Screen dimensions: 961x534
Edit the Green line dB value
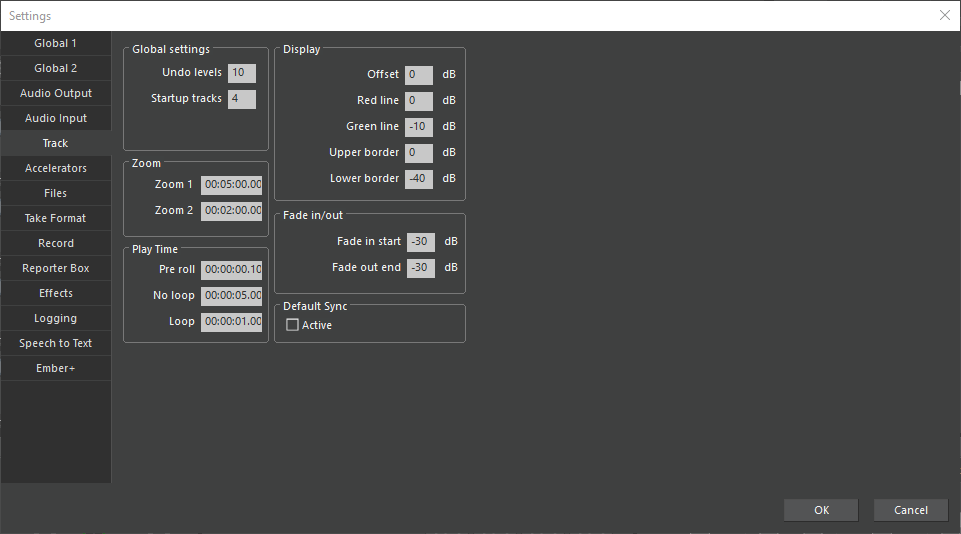418,127
